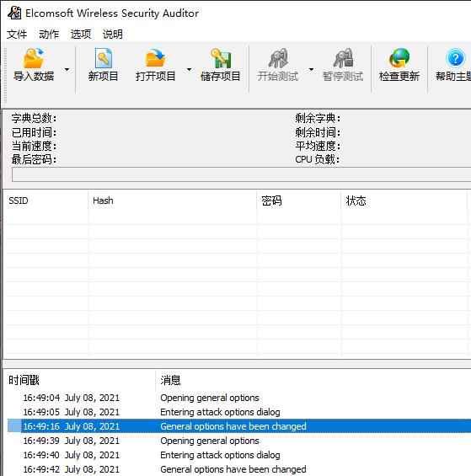The image size is (471, 476).
Task: Click the toolbar drag grip handle
Action: 5,75
